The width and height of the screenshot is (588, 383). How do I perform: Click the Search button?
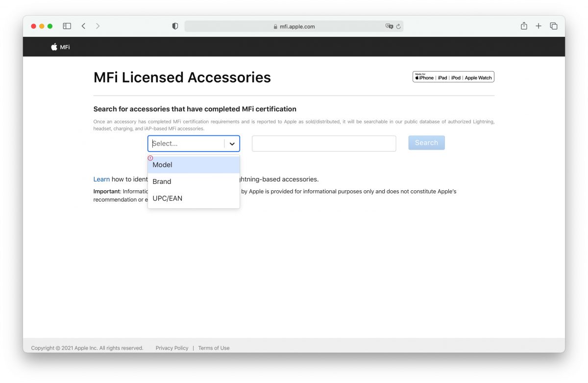tap(426, 143)
